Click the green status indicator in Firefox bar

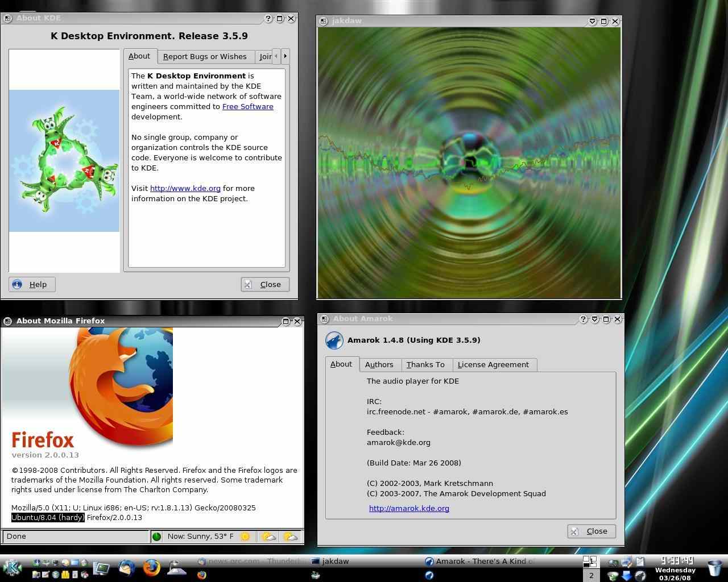156,537
